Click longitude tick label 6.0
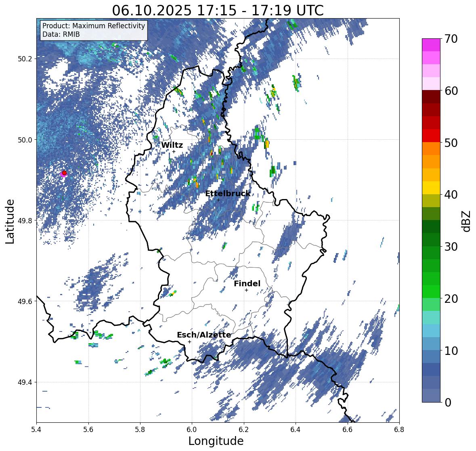Viewport: 476px width, 451px height. (x=192, y=429)
